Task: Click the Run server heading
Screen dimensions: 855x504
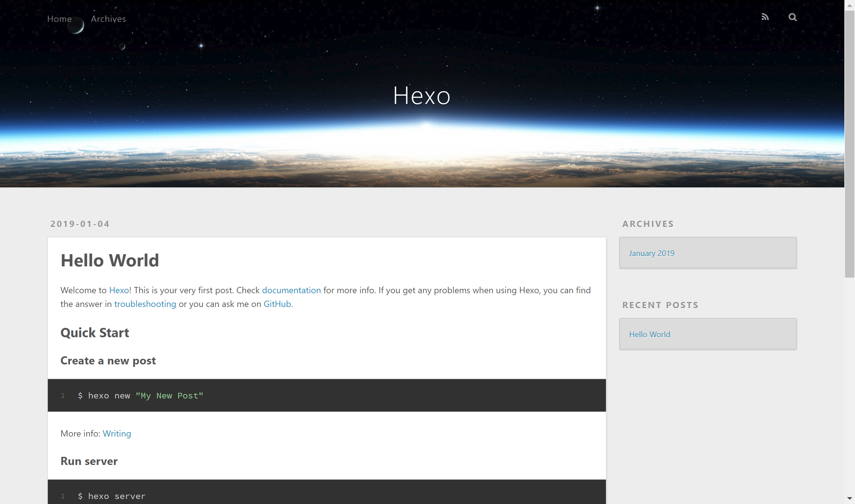Action: (89, 461)
